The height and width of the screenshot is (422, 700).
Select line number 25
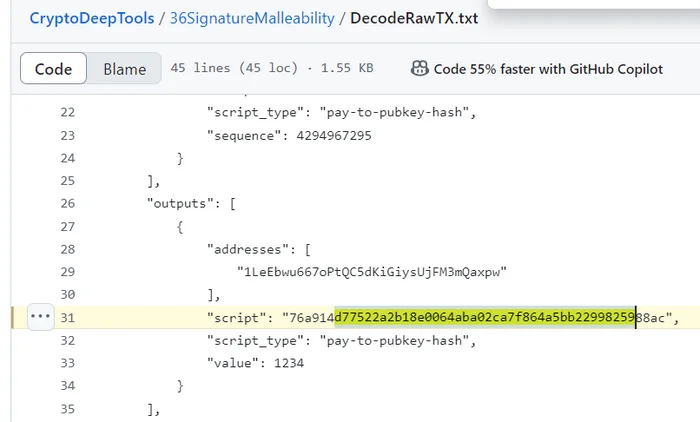tap(68, 181)
